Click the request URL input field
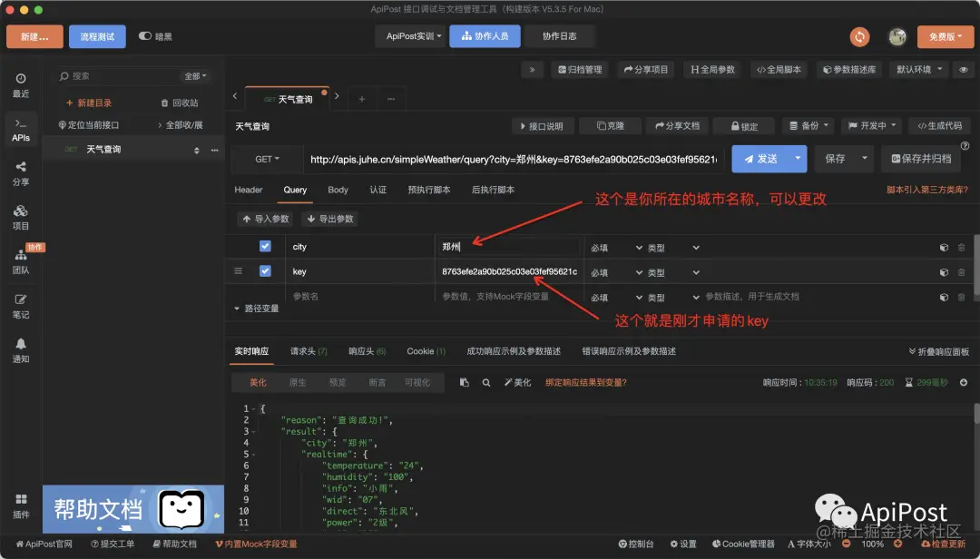Viewport: 980px width, 559px height. [x=514, y=160]
